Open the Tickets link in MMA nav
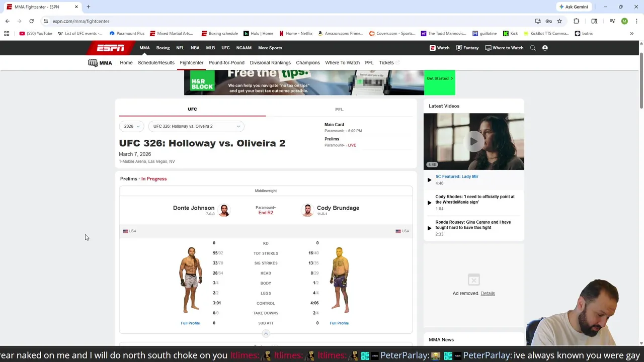The height and width of the screenshot is (362, 644). point(389,63)
